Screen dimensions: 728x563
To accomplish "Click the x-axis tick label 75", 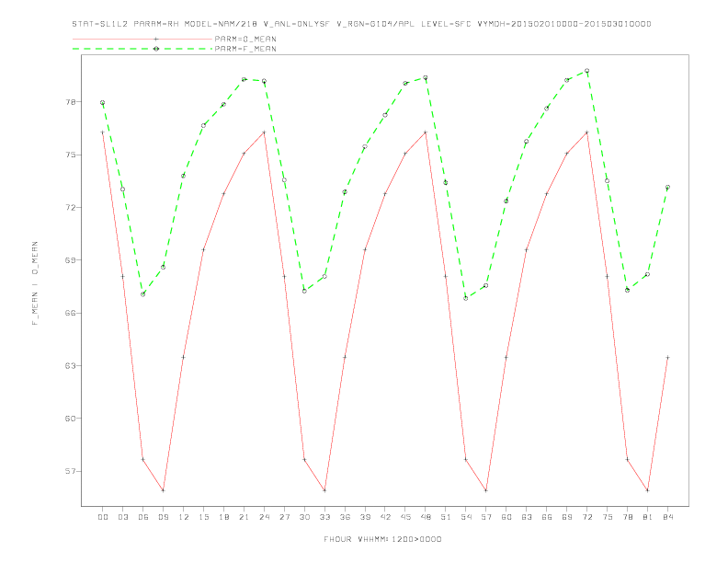I will coord(608,517).
